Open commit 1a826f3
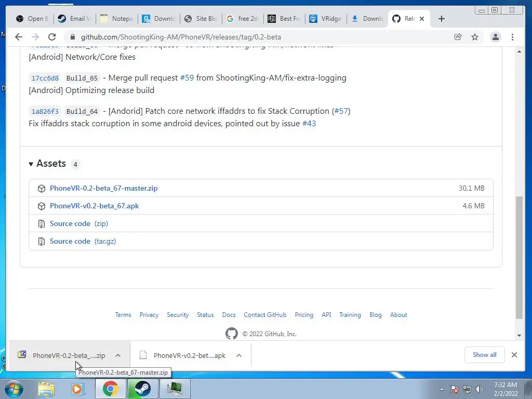This screenshot has width=532, height=399. point(45,111)
